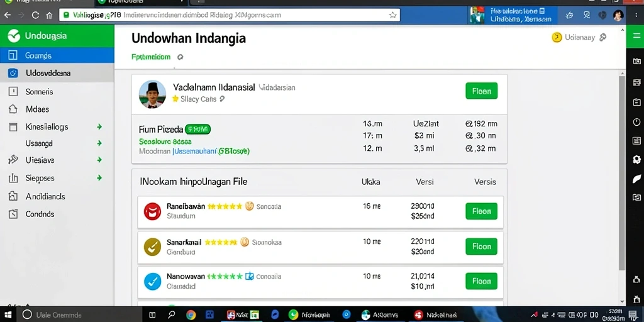Go to the browser home icon
This screenshot has width=644, height=322.
pyautogui.click(x=49, y=16)
